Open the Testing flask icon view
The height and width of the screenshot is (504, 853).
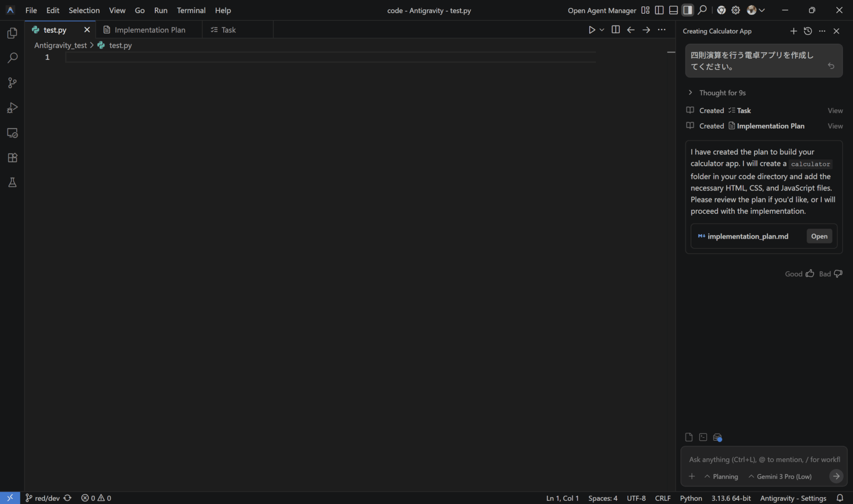click(12, 183)
